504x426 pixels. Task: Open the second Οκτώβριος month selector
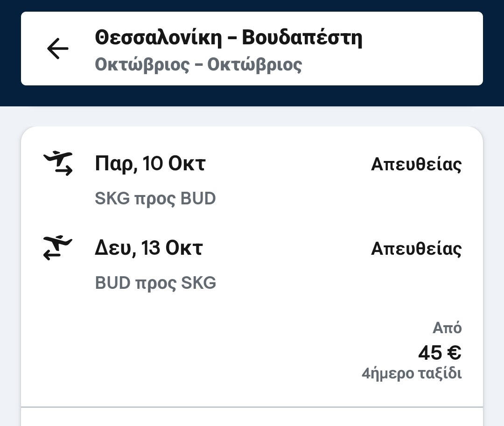coord(254,65)
